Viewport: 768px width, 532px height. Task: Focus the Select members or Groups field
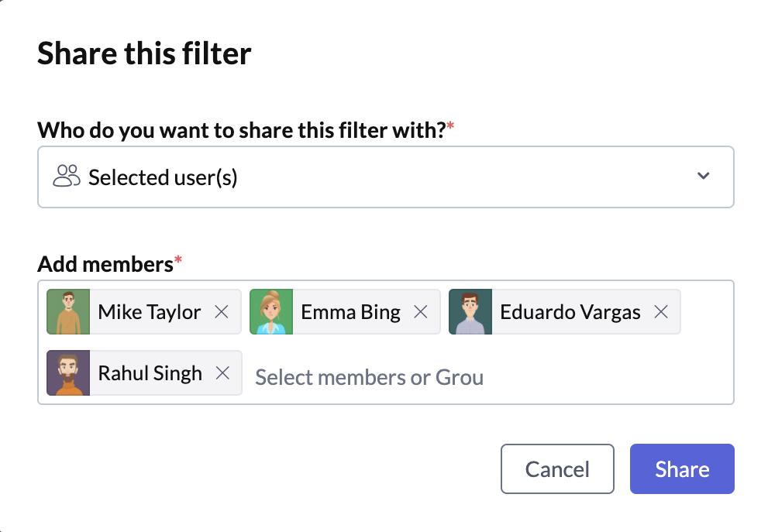(370, 377)
